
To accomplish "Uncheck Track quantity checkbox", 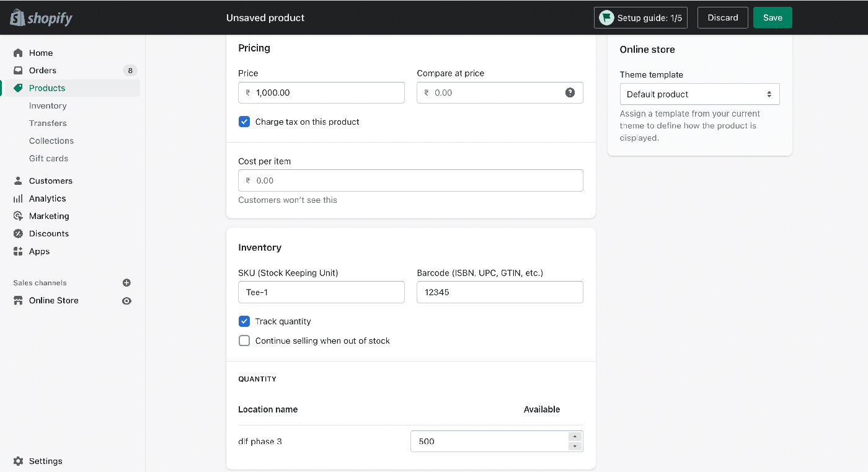I will tap(244, 321).
